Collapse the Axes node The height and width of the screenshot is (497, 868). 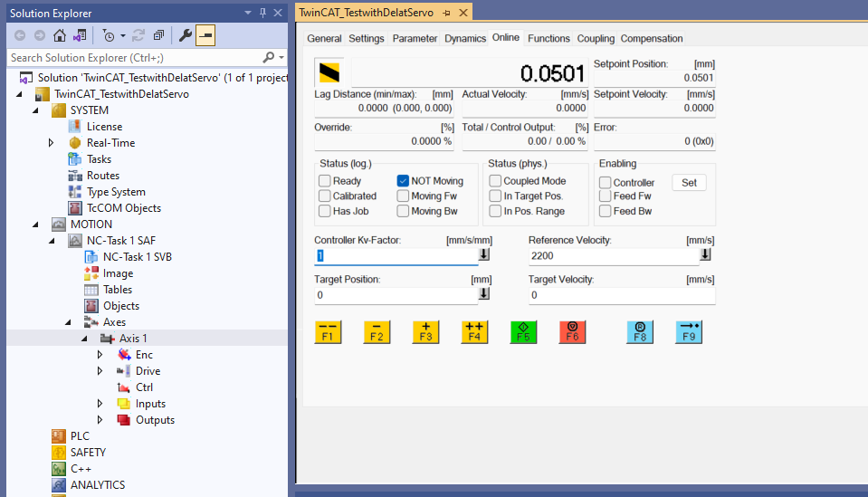click(68, 322)
